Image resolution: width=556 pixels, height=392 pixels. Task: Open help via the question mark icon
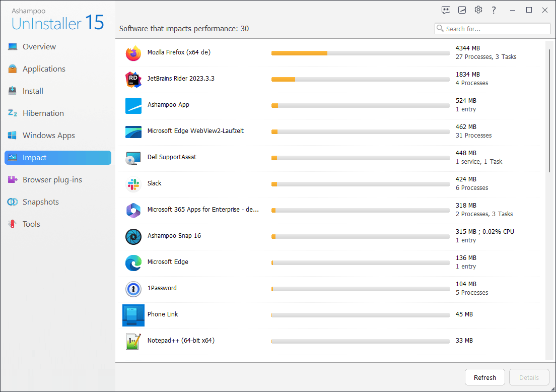click(x=494, y=10)
